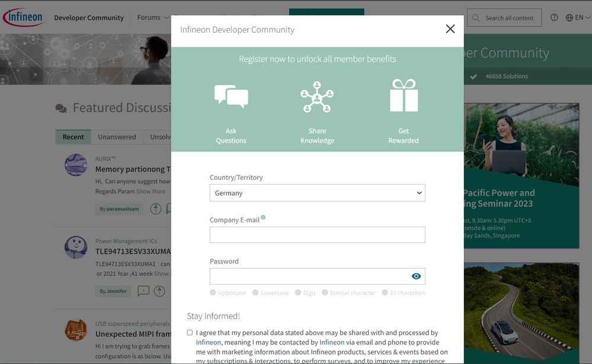
Task: Expand the Forums menu in the header
Action: point(153,17)
